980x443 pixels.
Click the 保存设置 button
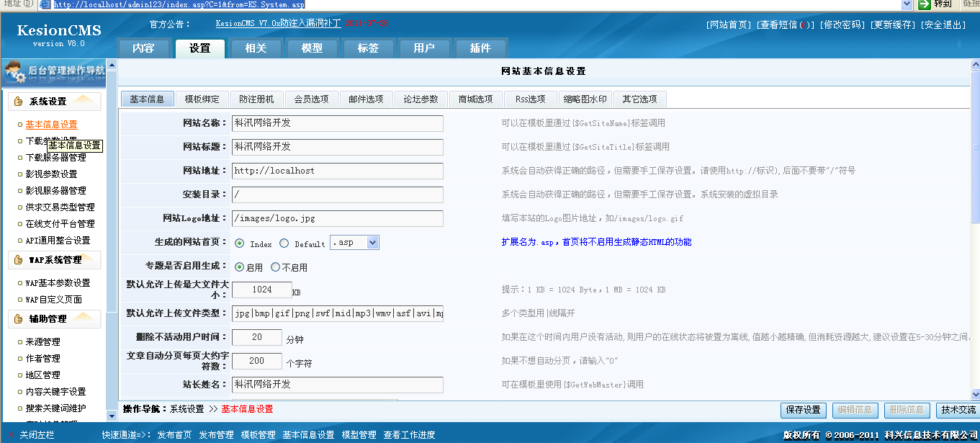pos(803,410)
